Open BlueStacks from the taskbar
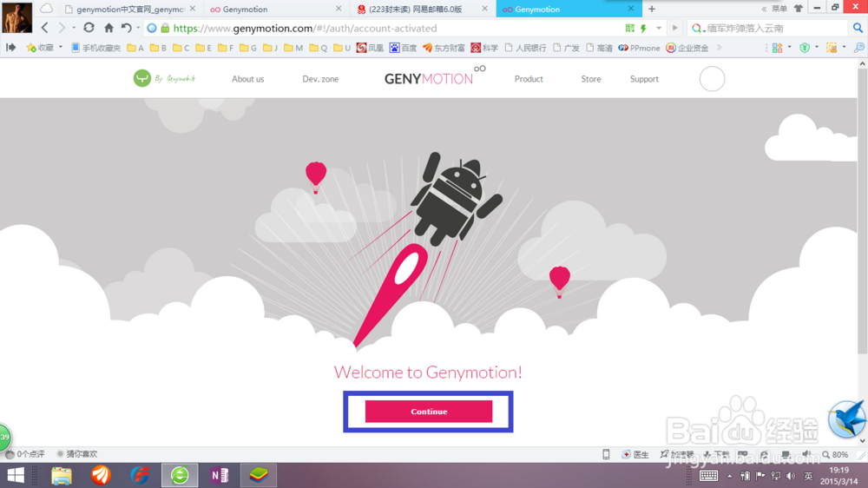 pyautogui.click(x=259, y=475)
